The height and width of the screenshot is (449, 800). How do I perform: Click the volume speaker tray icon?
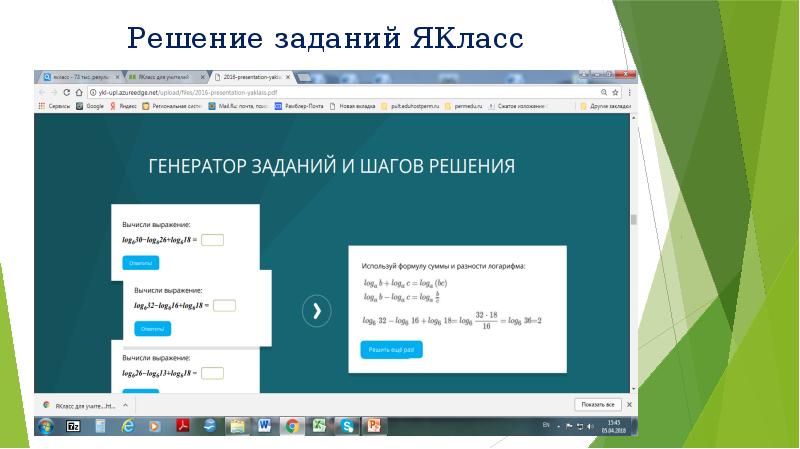[x=590, y=427]
